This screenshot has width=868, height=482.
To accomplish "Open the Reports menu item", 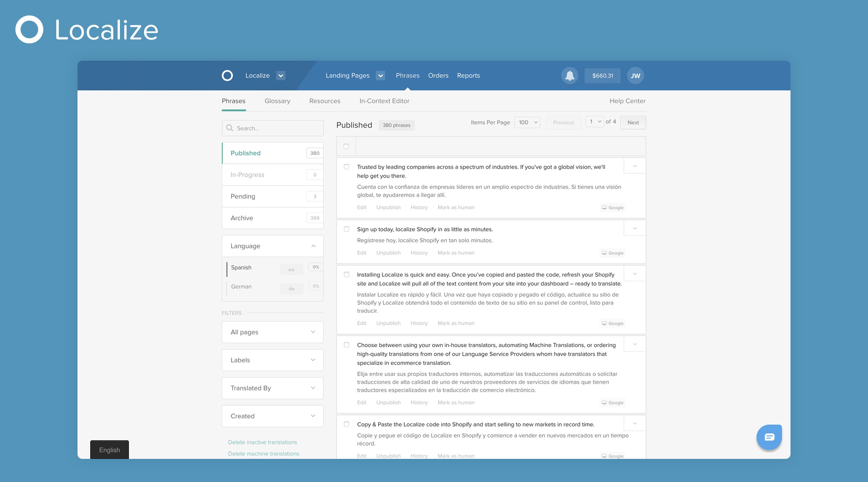I will click(x=468, y=76).
